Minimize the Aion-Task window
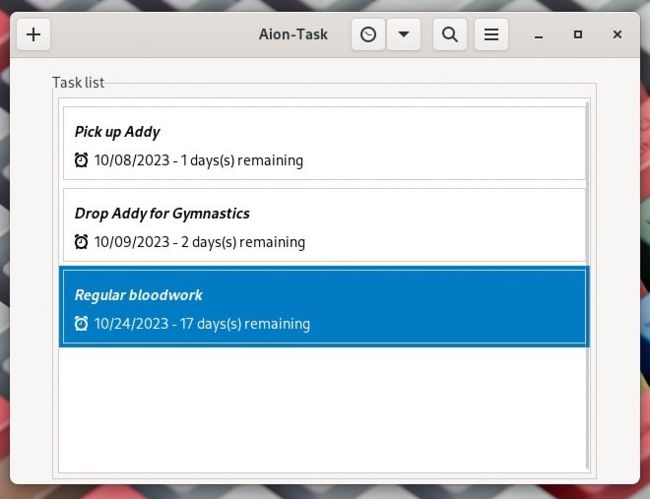Image resolution: width=650 pixels, height=499 pixels. tap(538, 35)
